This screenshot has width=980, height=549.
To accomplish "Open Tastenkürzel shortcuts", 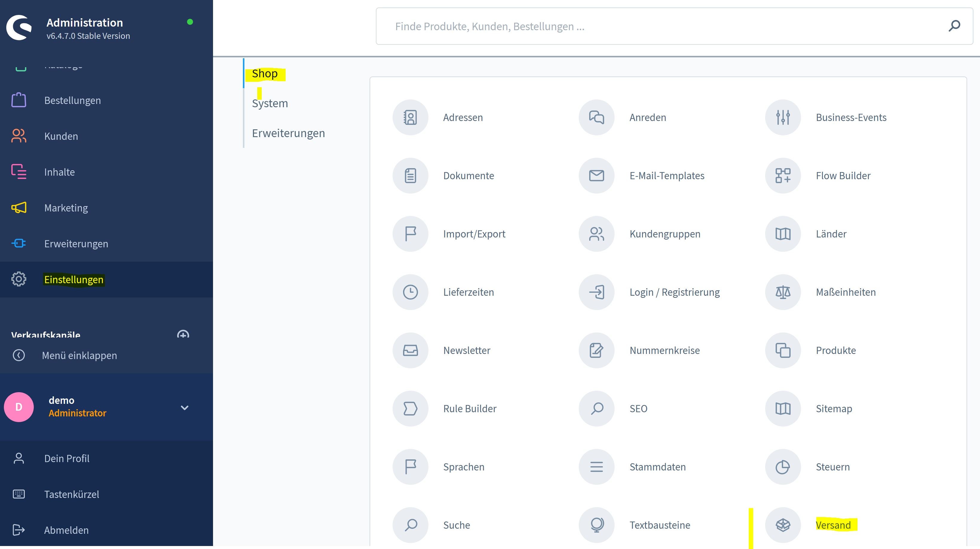I will [x=107, y=494].
